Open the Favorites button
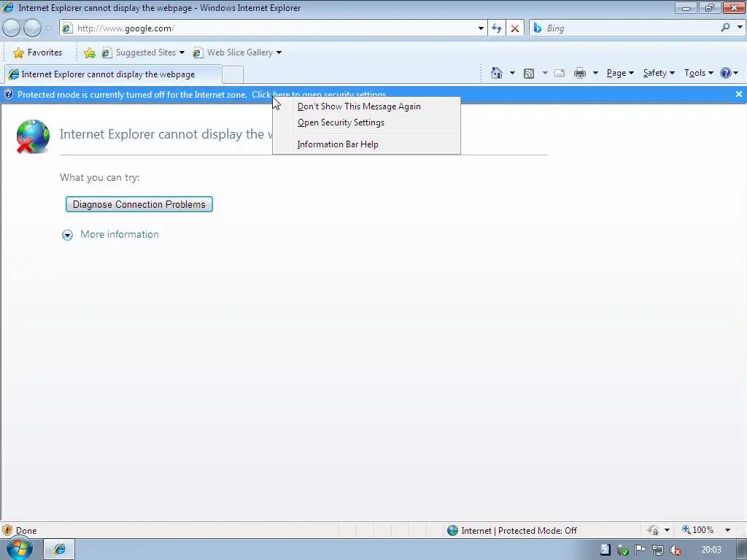The image size is (747, 560). tap(38, 52)
